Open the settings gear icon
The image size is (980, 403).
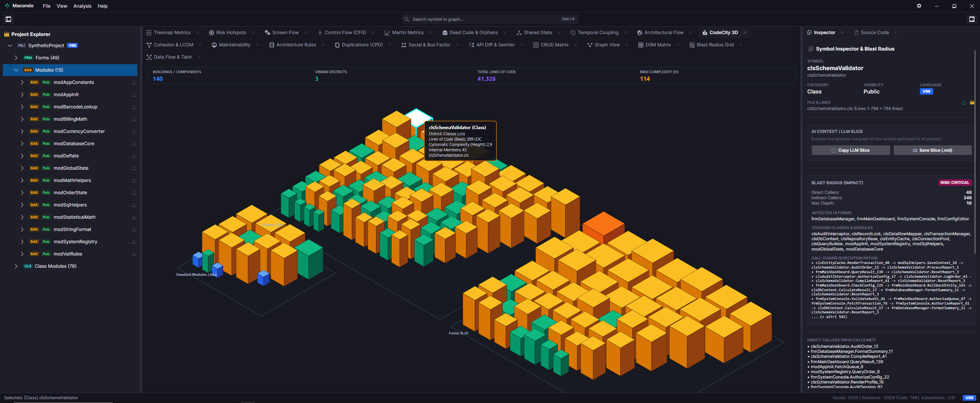[919, 6]
